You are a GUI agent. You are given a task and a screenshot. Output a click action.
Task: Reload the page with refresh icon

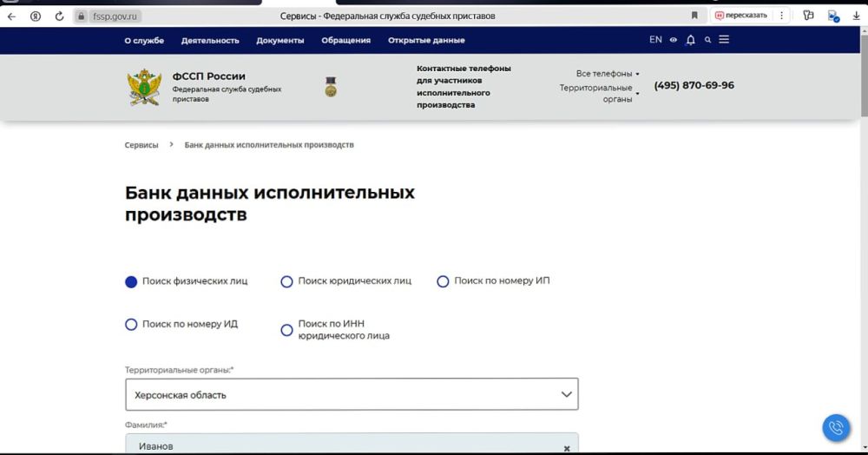click(x=59, y=16)
